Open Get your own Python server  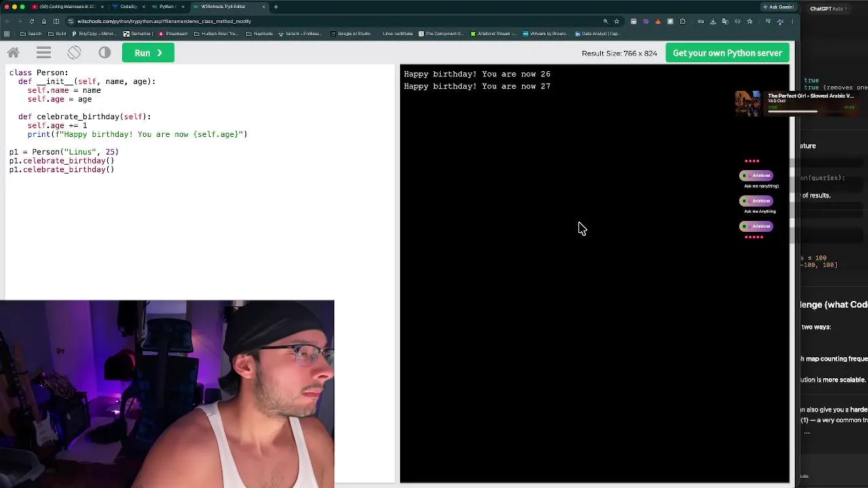tap(727, 53)
